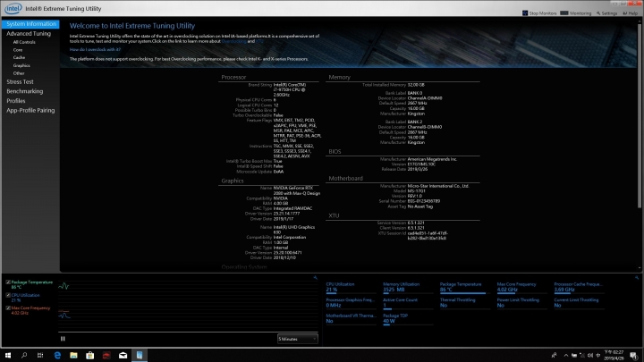The image size is (644, 362).
Task: Select Cache under Advanced Tuning
Action: coord(19,57)
